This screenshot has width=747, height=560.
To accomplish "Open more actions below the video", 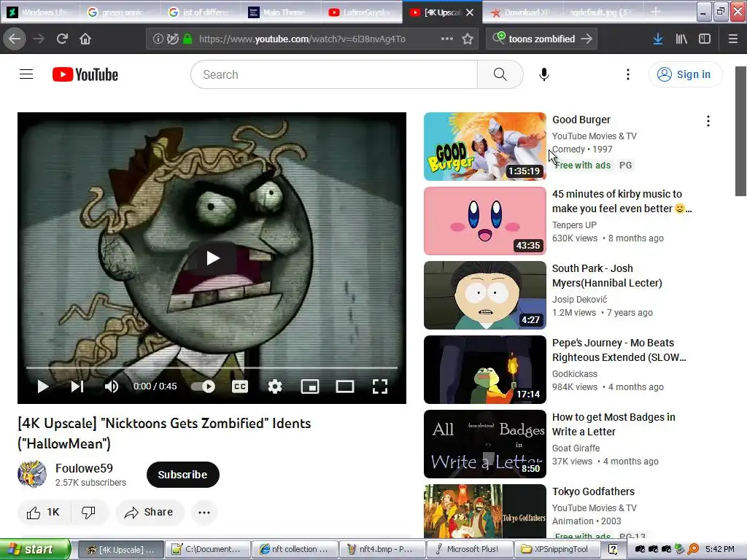I will click(204, 513).
